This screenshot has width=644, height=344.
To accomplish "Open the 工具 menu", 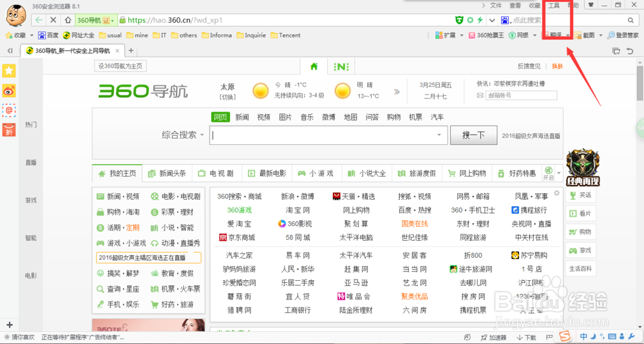I will pyautogui.click(x=554, y=5).
